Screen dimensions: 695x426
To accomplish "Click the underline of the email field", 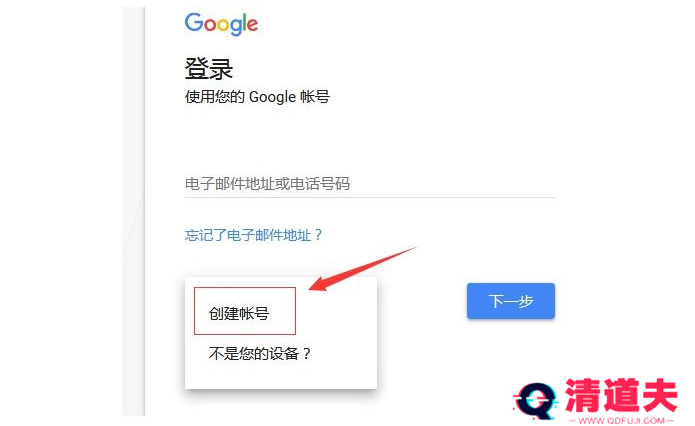I will [370, 197].
